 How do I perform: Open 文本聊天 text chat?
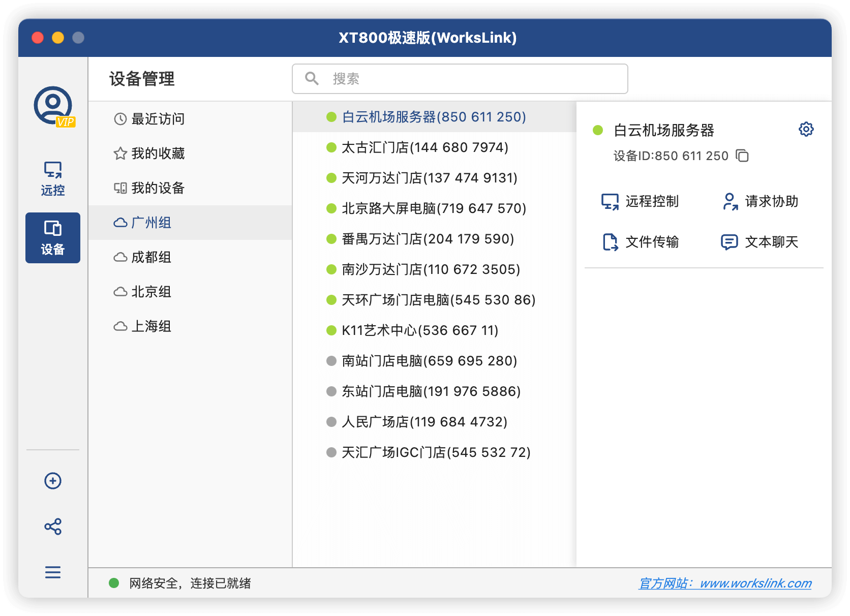click(x=760, y=242)
